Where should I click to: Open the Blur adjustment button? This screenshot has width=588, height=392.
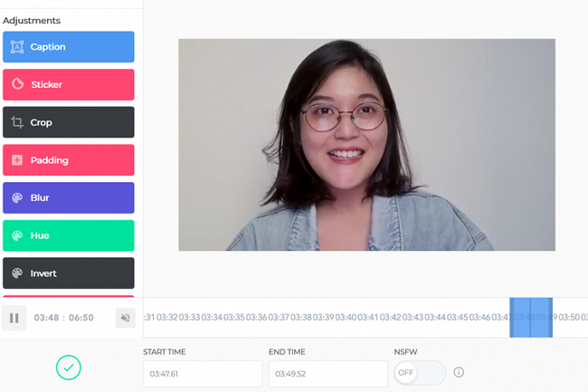tap(69, 198)
